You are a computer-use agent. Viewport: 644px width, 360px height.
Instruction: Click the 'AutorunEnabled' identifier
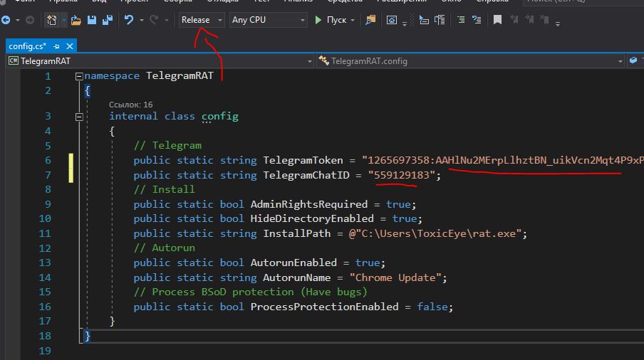294,263
